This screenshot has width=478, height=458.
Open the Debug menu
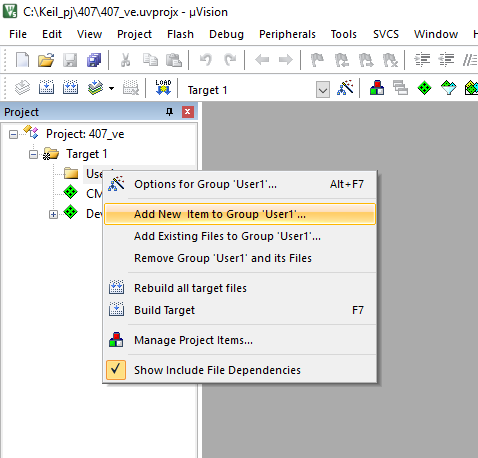226,34
